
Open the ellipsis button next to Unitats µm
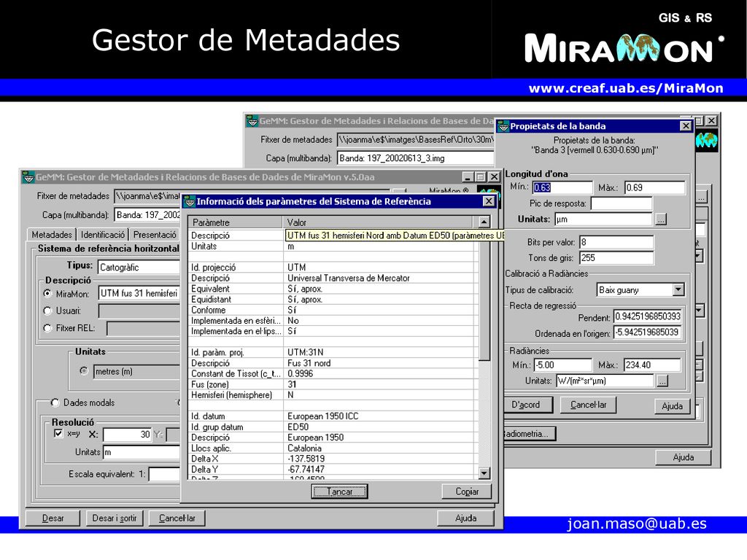pyautogui.click(x=661, y=219)
